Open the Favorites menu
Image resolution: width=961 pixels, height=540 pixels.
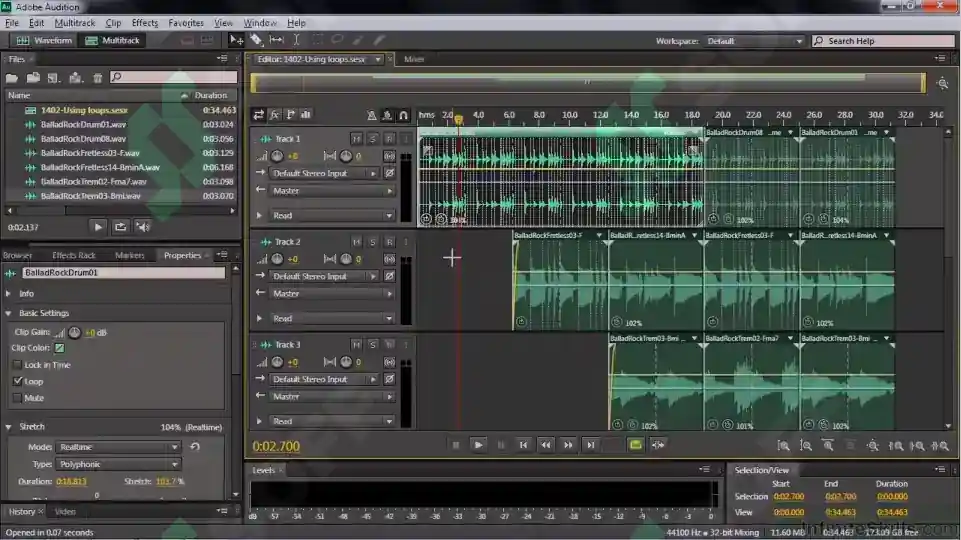[186, 23]
